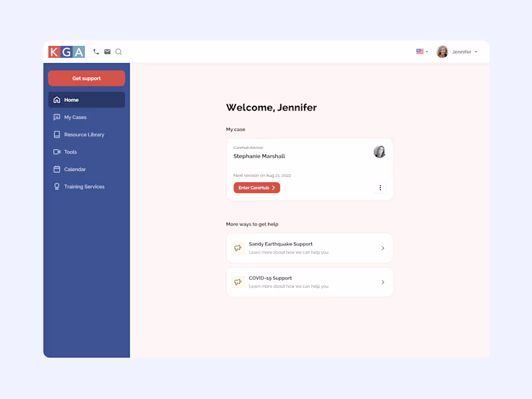
Task: Click the search magnifier icon
Action: point(118,51)
